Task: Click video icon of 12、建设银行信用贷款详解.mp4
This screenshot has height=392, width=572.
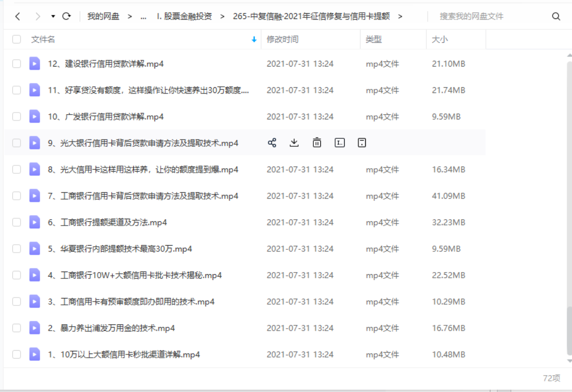Action: [35, 63]
